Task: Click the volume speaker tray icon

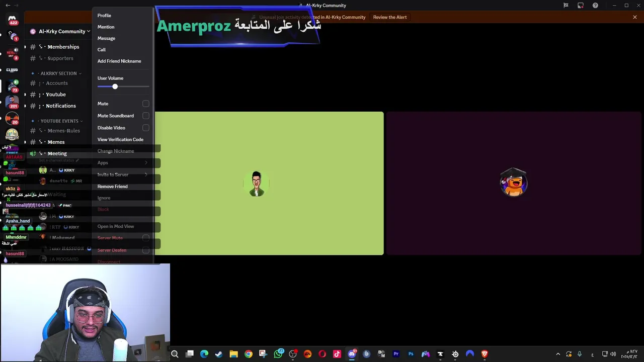Action: coord(613,354)
